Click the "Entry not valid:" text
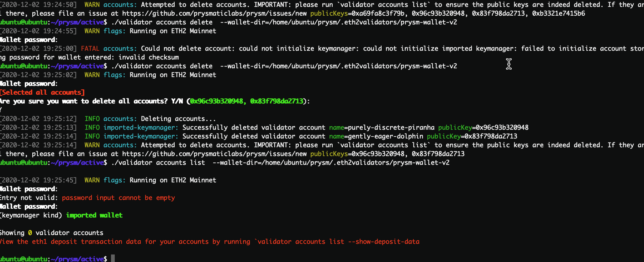The image size is (644, 262). pyautogui.click(x=29, y=198)
